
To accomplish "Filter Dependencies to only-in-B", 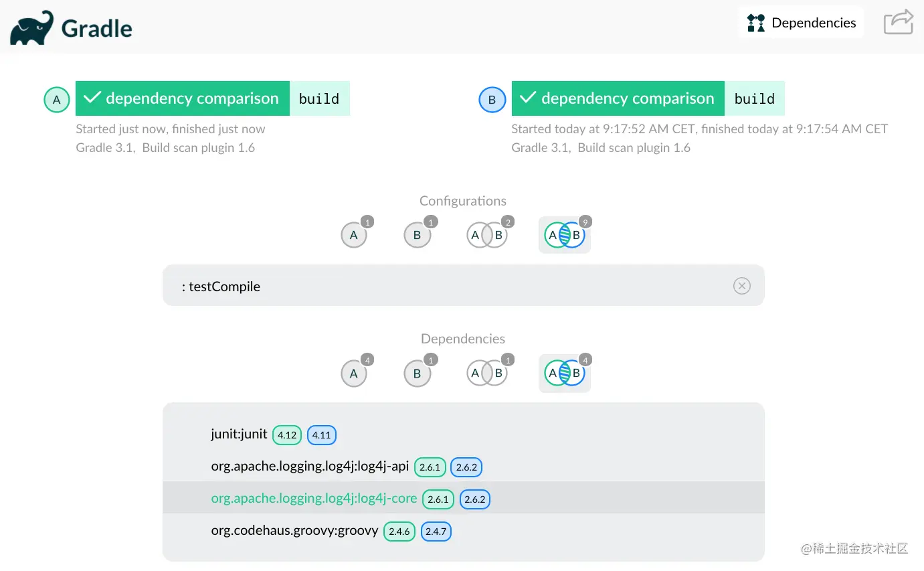I will pyautogui.click(x=417, y=374).
